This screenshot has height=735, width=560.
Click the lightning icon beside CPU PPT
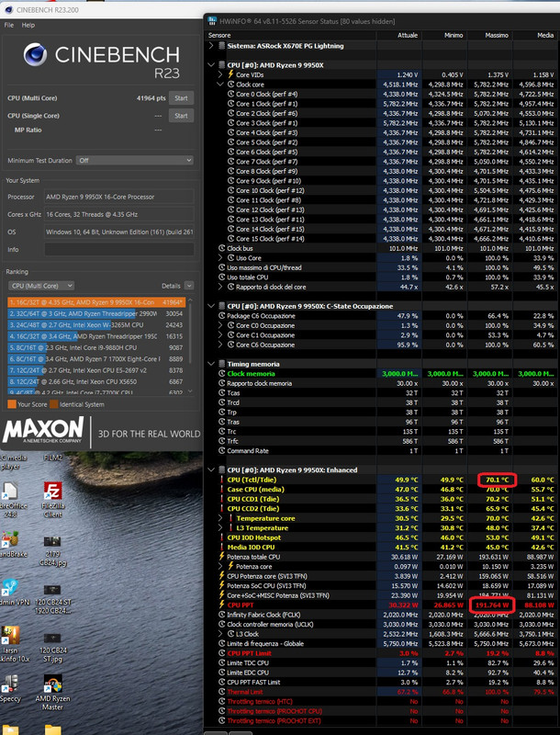pyautogui.click(x=222, y=605)
